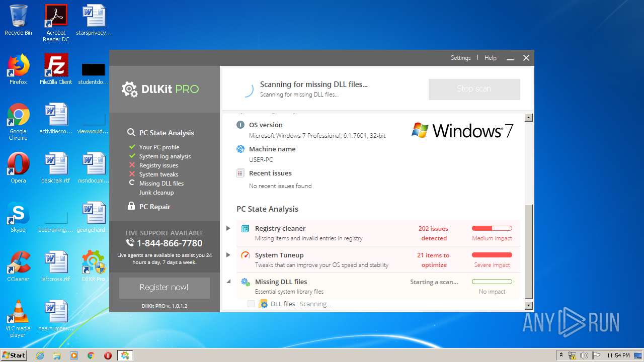
Task: Select Missing DLL files step
Action: click(x=162, y=184)
